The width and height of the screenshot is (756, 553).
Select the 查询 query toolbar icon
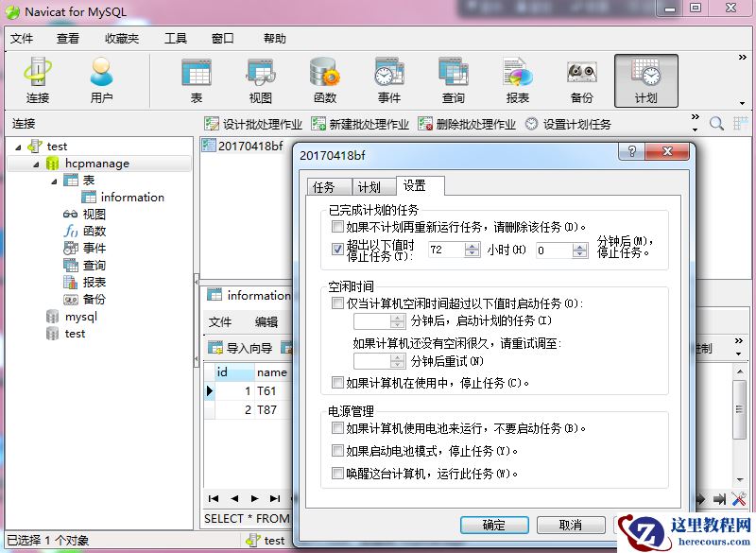point(454,80)
